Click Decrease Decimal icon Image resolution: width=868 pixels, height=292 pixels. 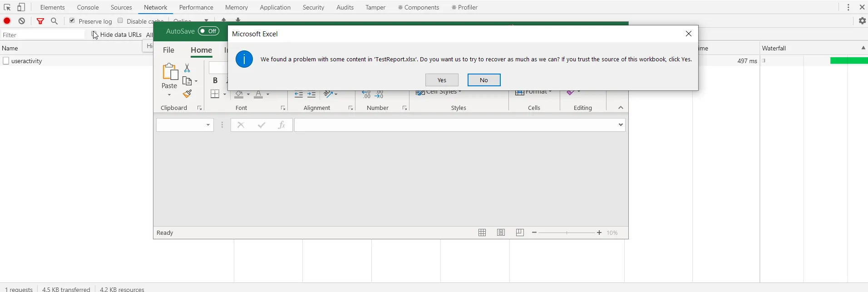click(x=380, y=94)
